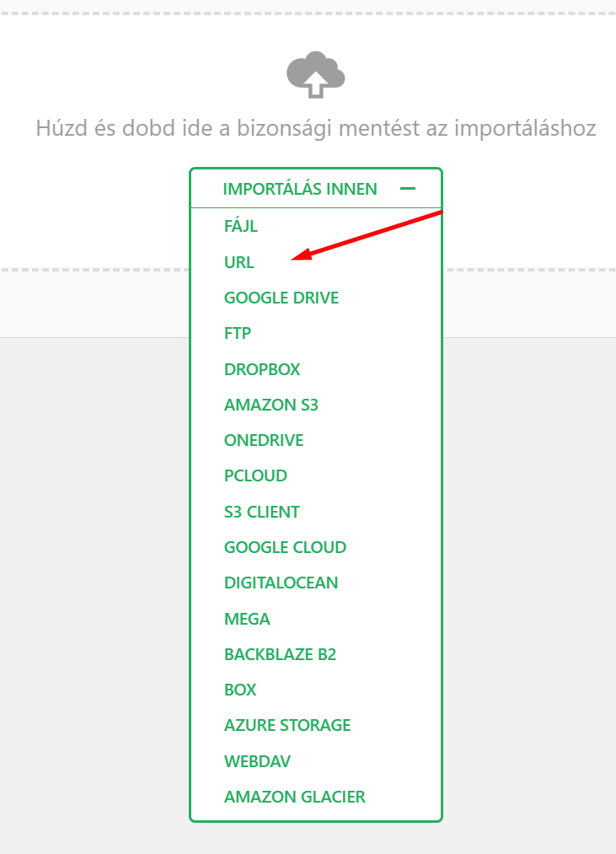Image resolution: width=616 pixels, height=854 pixels.
Task: Import from GOOGLE DRIVE
Action: pos(281,298)
